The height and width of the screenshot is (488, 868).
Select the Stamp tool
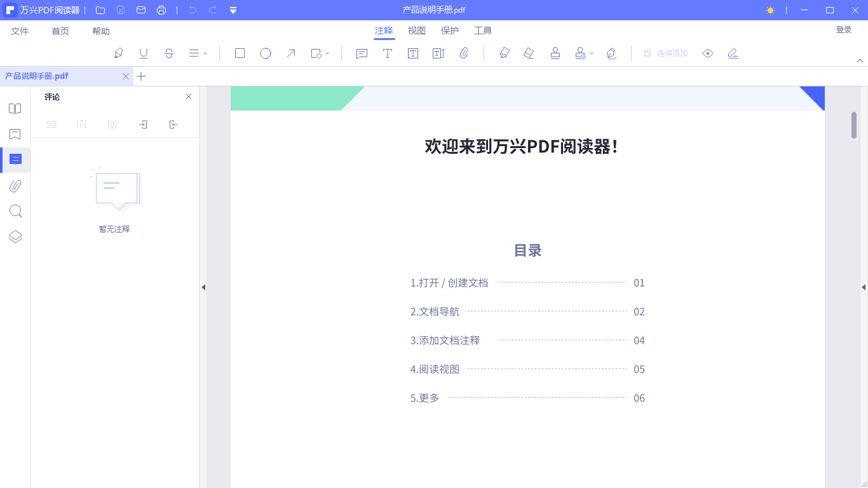point(555,53)
